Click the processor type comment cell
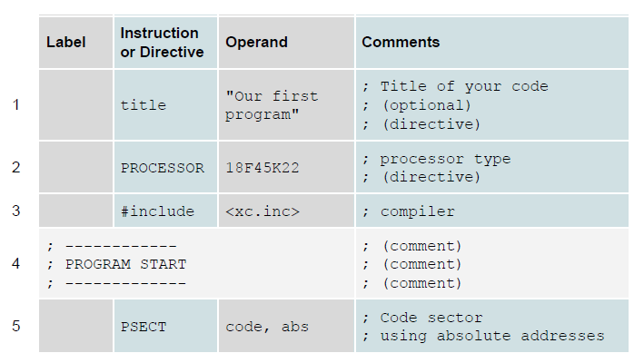644x363 pixels. click(492, 167)
